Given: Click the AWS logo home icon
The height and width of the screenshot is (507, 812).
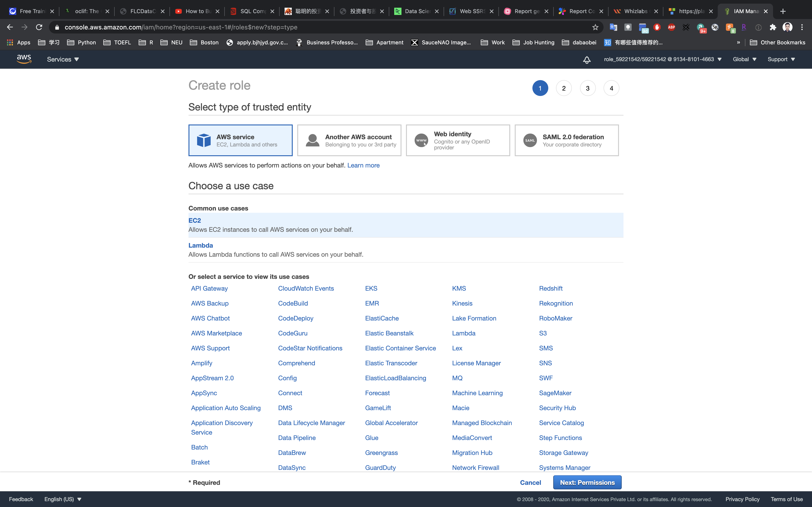Looking at the screenshot, I should 24,59.
